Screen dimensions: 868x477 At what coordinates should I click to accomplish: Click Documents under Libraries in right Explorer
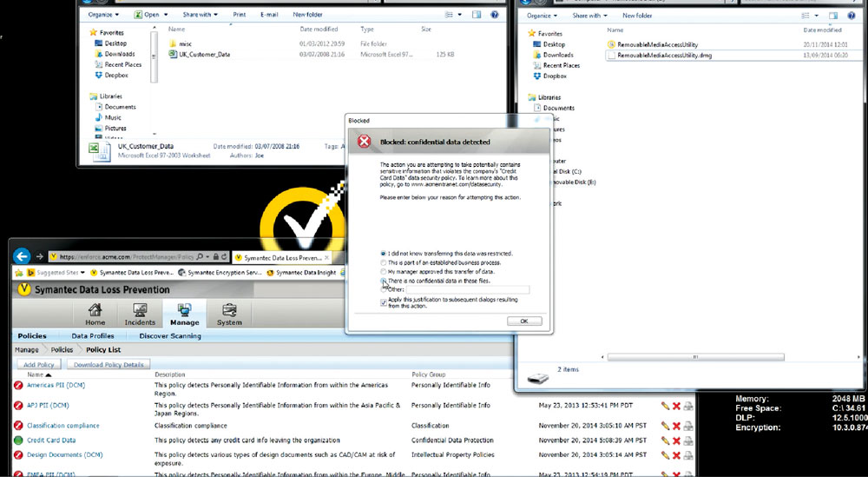point(558,108)
